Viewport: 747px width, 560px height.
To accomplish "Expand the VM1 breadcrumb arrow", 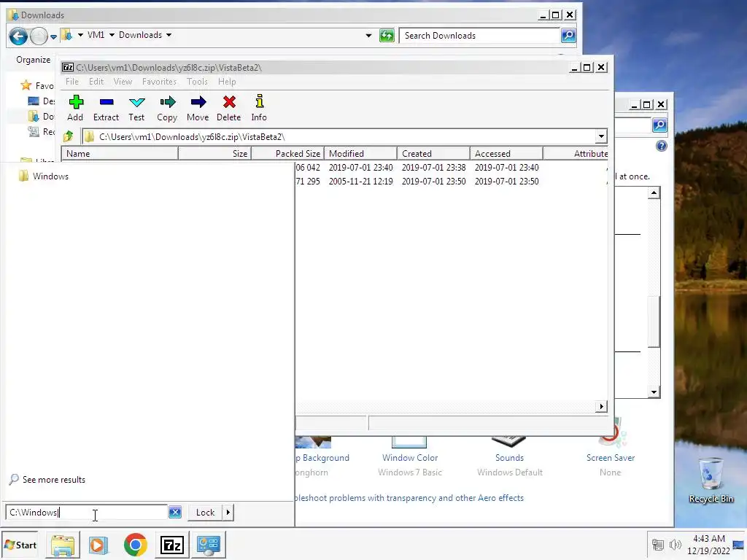I will coord(112,35).
